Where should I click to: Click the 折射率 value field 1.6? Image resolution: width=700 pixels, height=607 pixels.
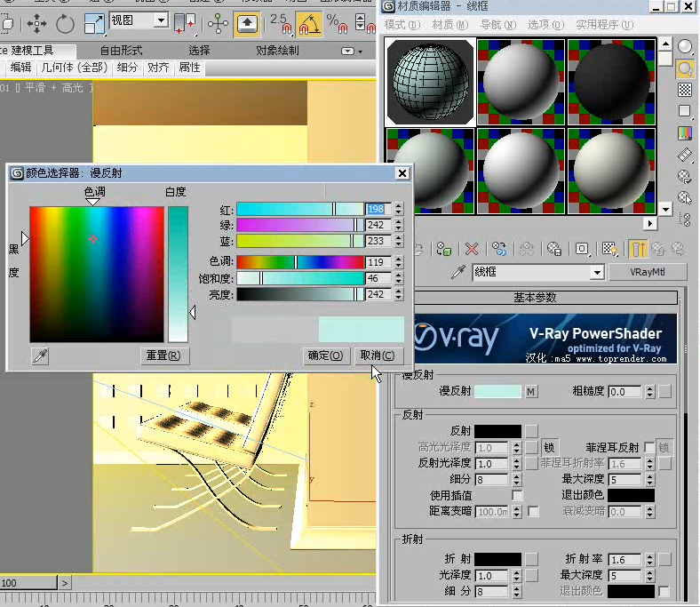pos(625,560)
